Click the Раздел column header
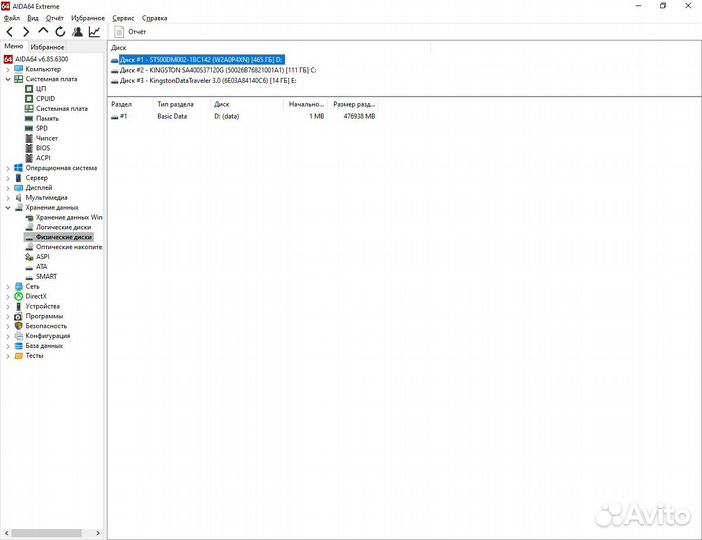This screenshot has height=540, width=702. 130,104
